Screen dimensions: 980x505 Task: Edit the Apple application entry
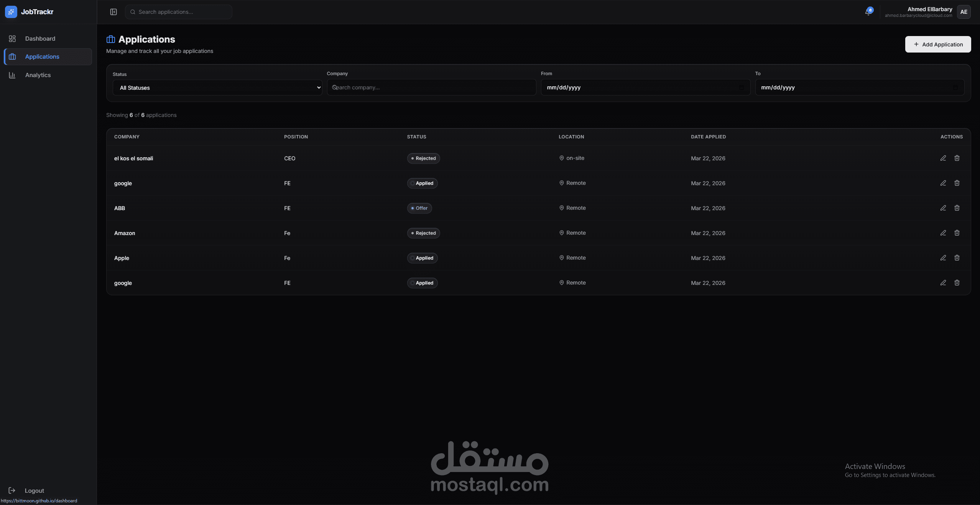coord(943,258)
